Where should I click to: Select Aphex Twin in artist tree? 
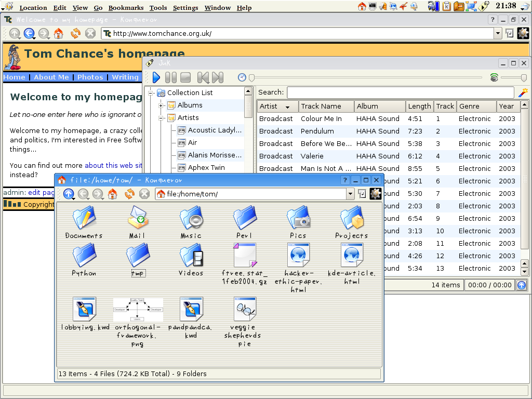click(x=206, y=168)
